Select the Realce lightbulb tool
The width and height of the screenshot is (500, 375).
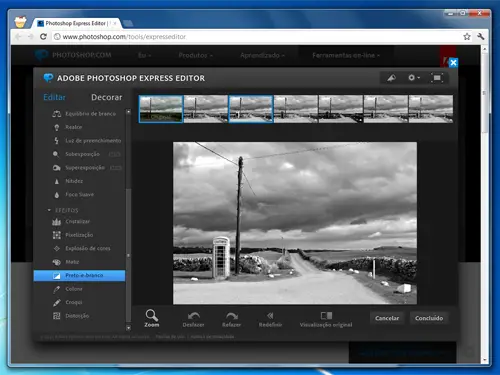click(x=67, y=127)
